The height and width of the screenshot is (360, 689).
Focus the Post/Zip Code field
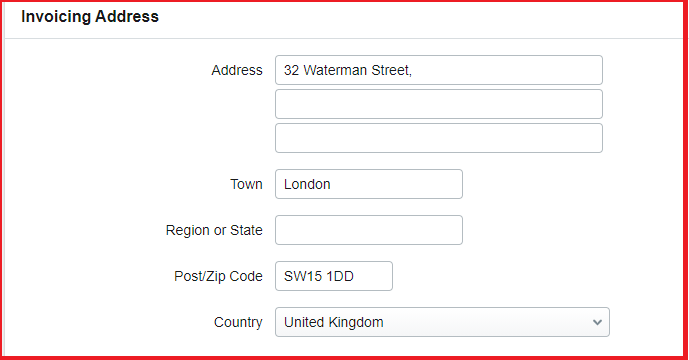point(334,276)
